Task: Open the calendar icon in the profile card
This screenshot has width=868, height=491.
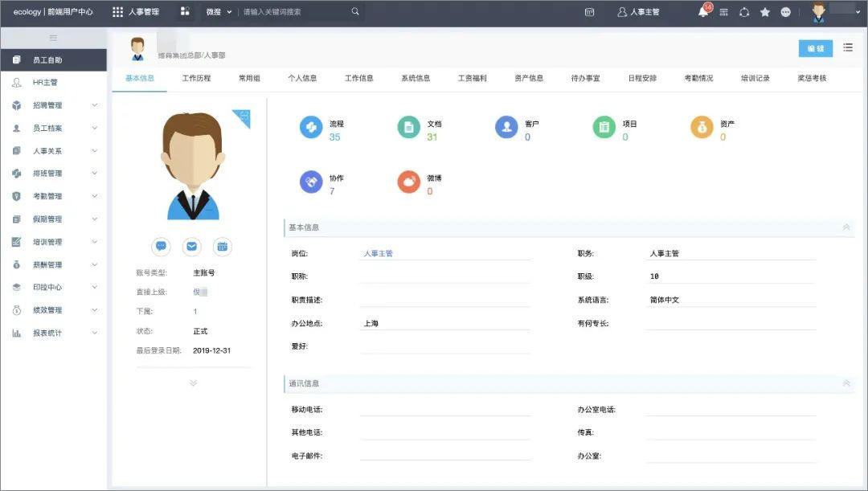Action: click(222, 247)
